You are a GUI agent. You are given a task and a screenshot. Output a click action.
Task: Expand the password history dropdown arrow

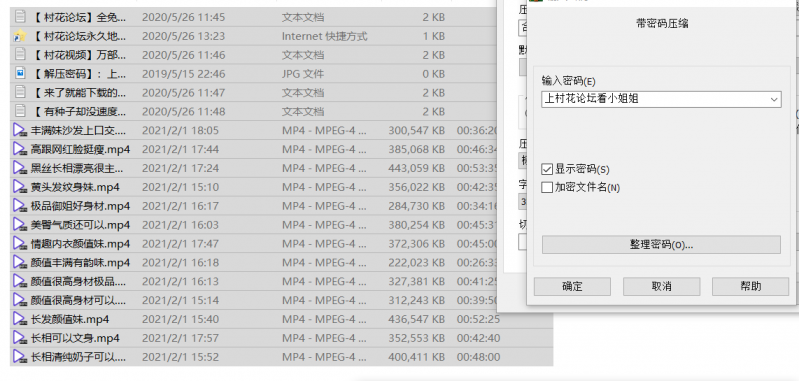point(775,99)
